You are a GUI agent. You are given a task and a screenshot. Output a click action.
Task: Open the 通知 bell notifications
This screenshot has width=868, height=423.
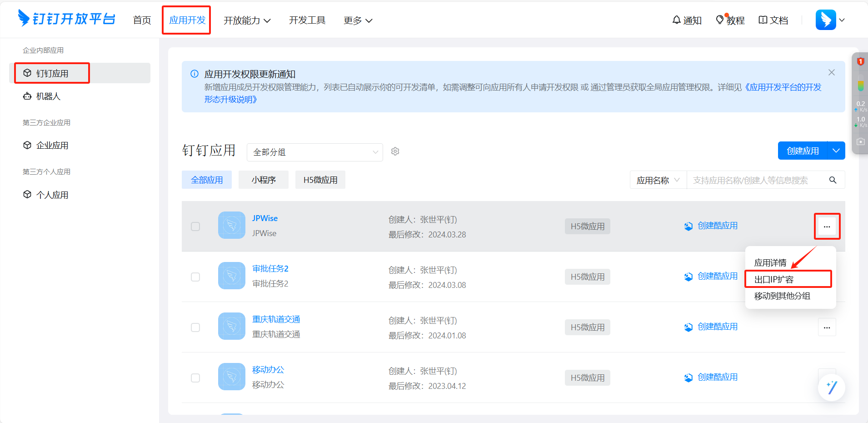[x=687, y=20]
